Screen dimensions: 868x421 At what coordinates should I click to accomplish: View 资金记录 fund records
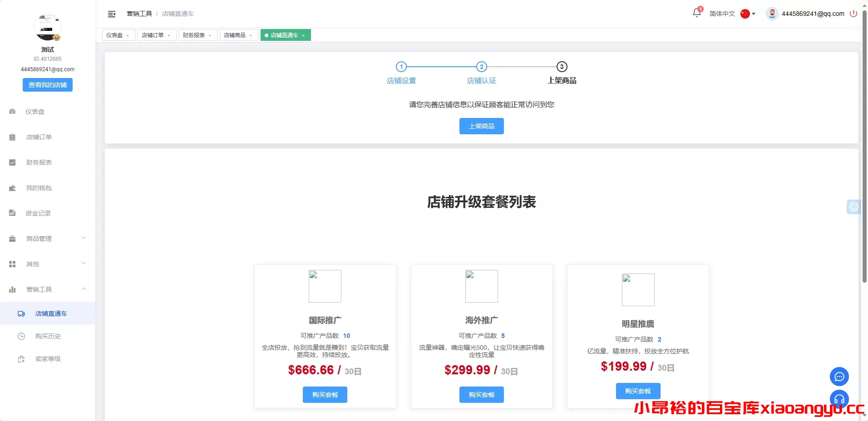39,213
